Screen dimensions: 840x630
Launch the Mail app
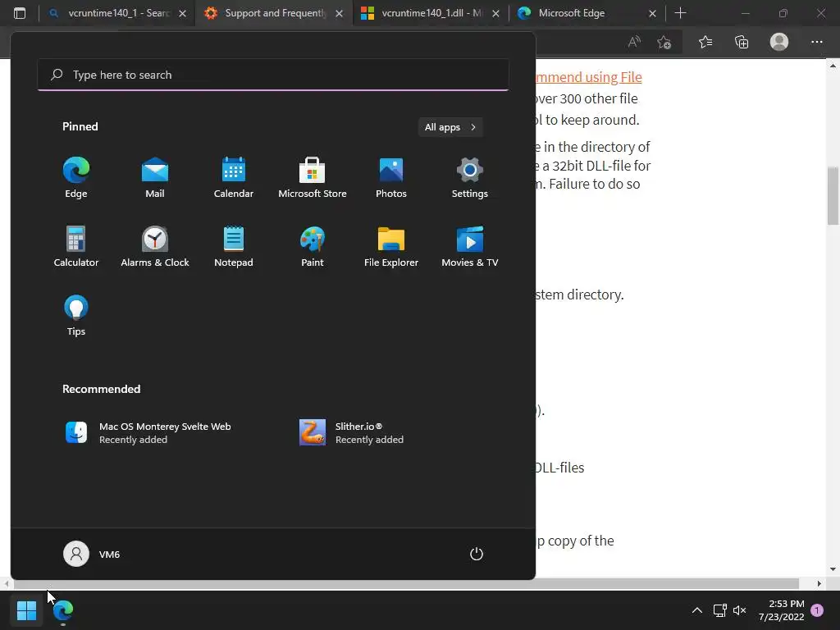[155, 178]
